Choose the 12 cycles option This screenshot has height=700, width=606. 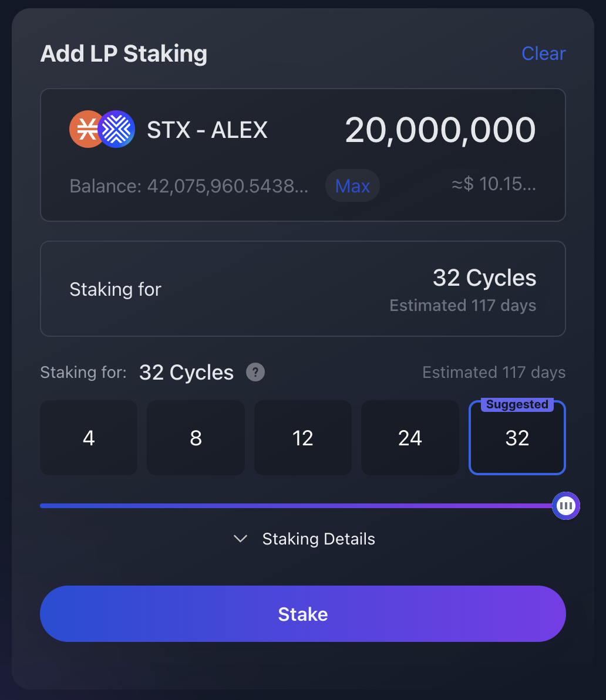click(x=303, y=438)
